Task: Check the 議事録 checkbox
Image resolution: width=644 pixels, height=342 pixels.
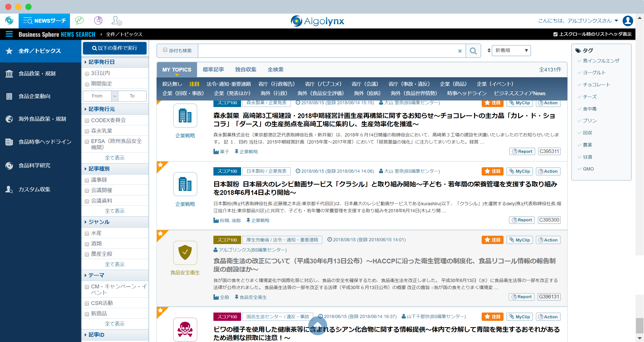Action: (x=87, y=180)
